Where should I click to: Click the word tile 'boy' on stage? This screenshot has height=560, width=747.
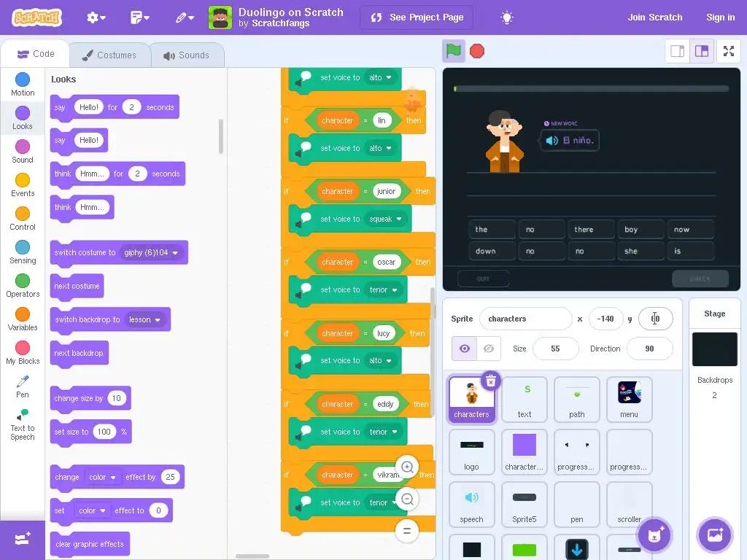click(640, 230)
